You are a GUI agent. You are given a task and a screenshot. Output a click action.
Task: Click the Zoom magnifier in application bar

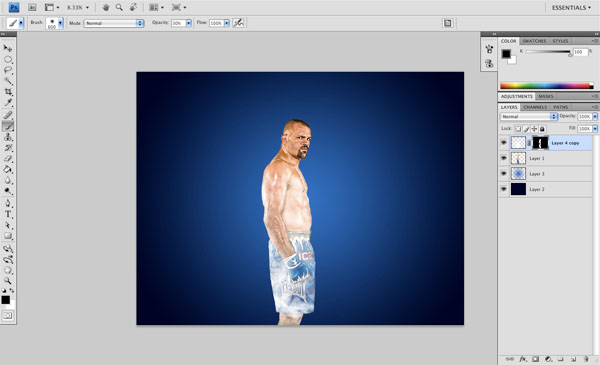119,7
